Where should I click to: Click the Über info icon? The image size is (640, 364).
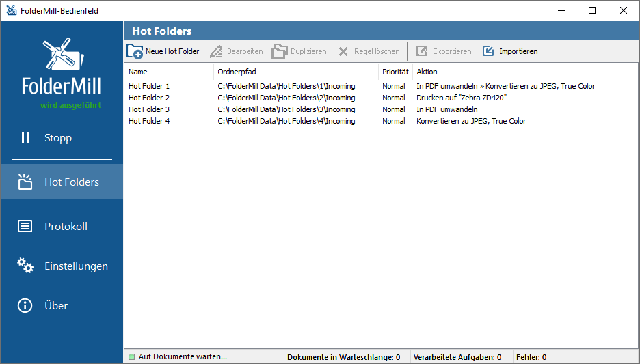point(25,305)
